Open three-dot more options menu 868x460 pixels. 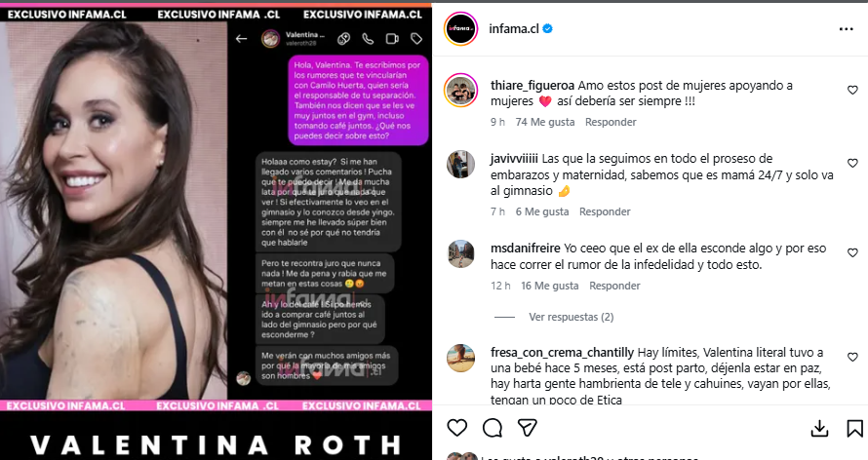(x=846, y=29)
